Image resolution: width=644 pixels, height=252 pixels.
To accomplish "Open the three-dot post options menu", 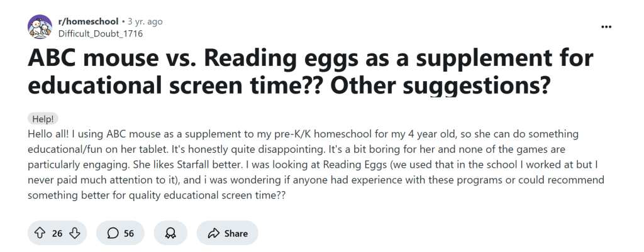I will (606, 27).
